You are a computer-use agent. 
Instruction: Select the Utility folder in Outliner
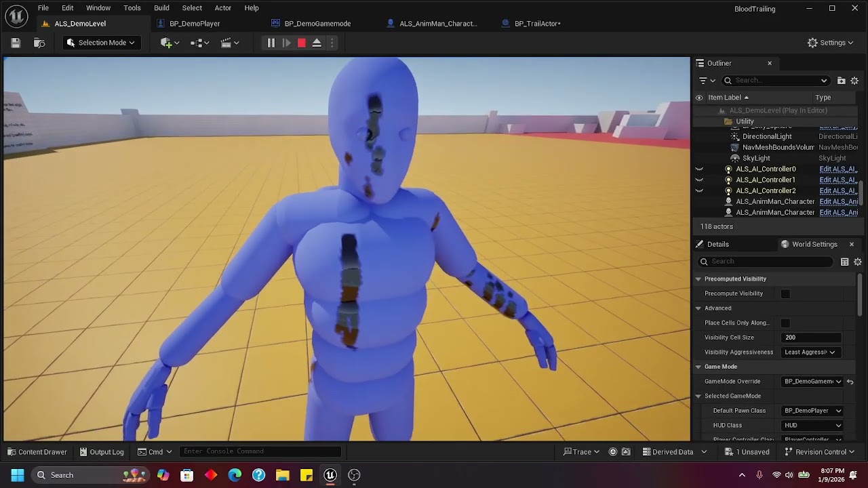click(745, 121)
